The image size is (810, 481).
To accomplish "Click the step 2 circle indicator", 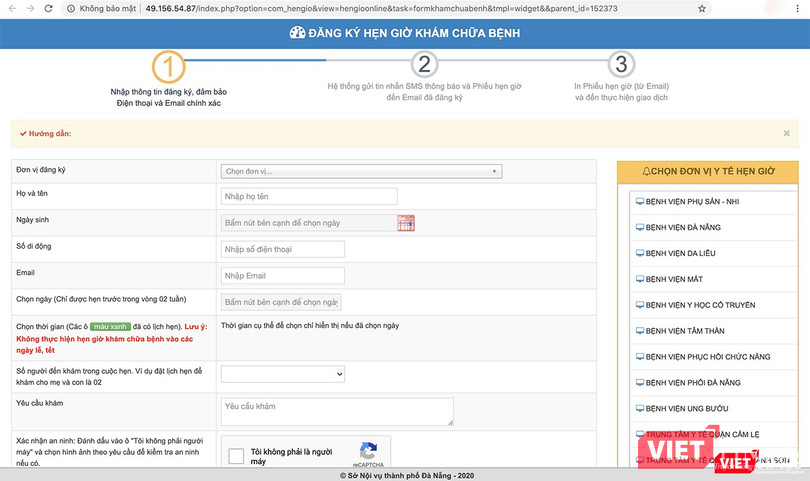I will pyautogui.click(x=424, y=66).
